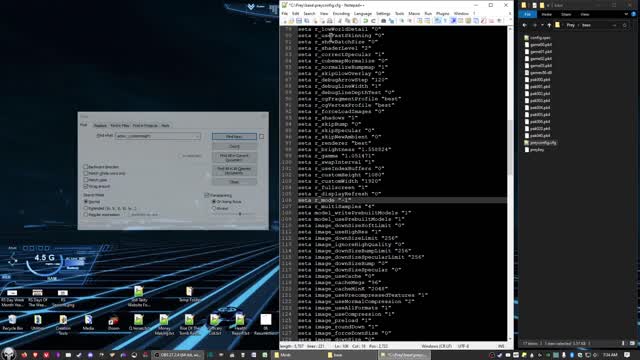640x360 pixels.
Task: Open the Plugins menu in Notepad++
Action: pos(443,14)
